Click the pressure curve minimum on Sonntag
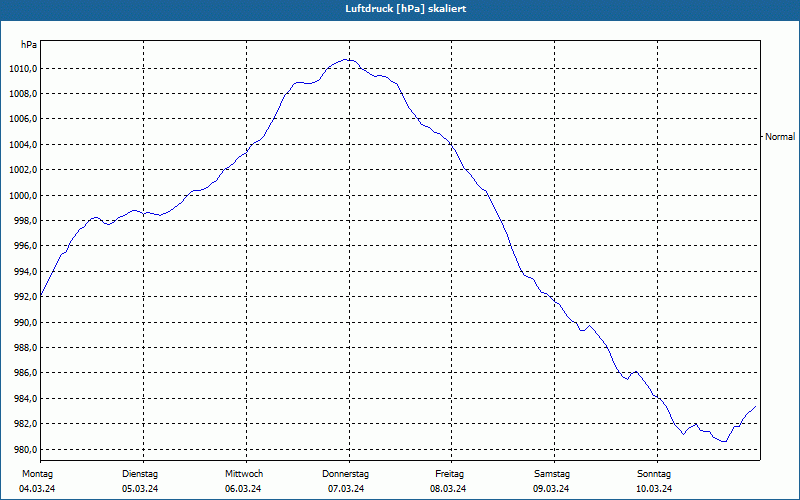 [x=724, y=441]
